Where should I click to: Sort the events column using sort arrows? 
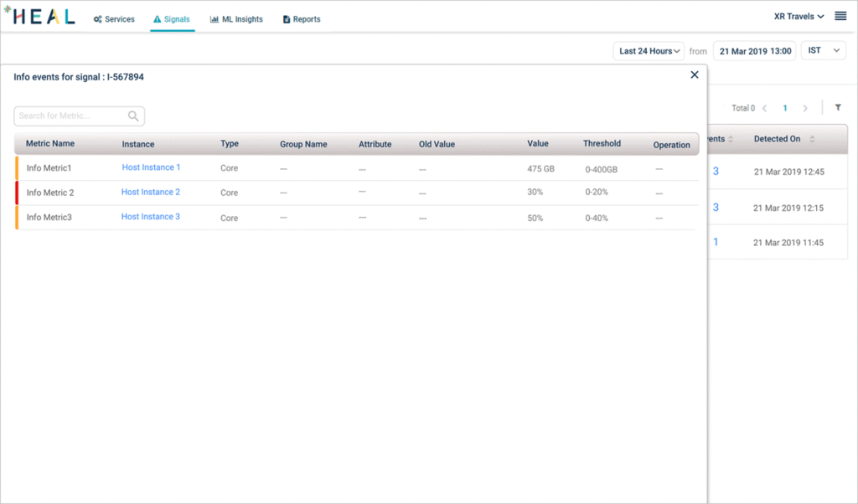click(x=731, y=139)
